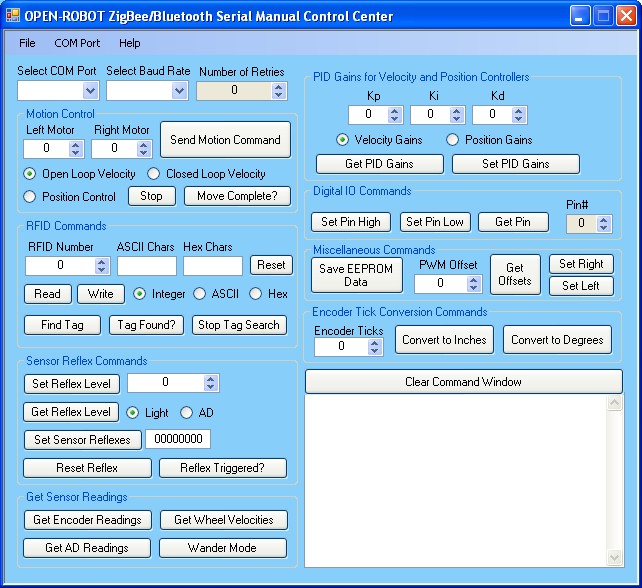Screen dimensions: 642x588
Task: Click the application icon in title bar
Action: pos(13,16)
